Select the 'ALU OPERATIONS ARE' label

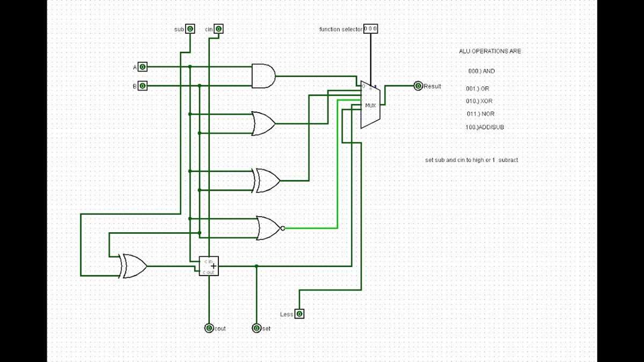pos(490,51)
